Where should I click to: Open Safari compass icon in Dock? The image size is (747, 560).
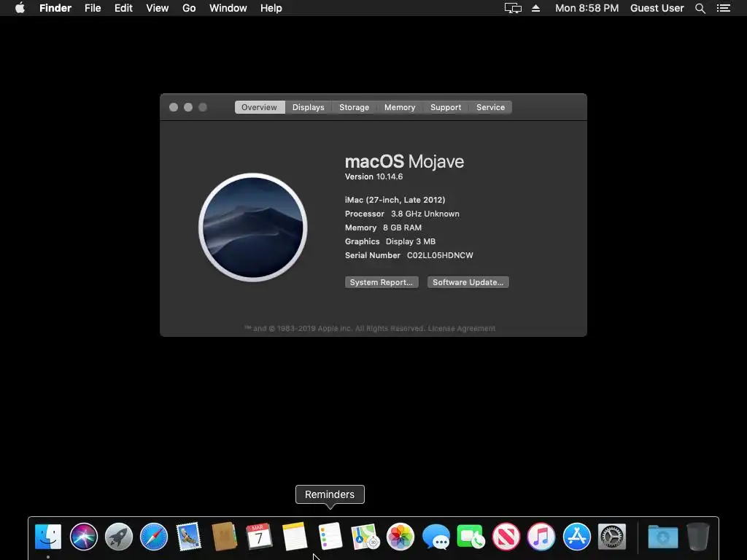pos(154,537)
